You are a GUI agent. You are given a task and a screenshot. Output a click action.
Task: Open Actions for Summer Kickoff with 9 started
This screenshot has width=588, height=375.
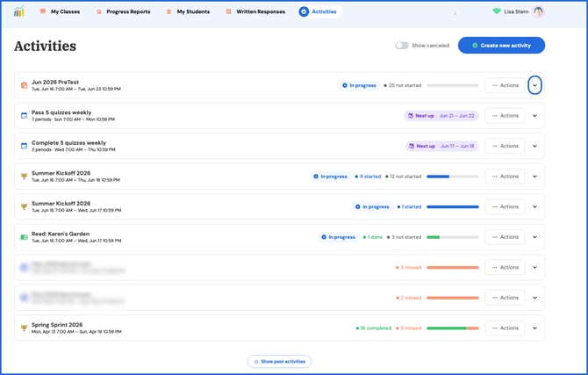click(505, 177)
